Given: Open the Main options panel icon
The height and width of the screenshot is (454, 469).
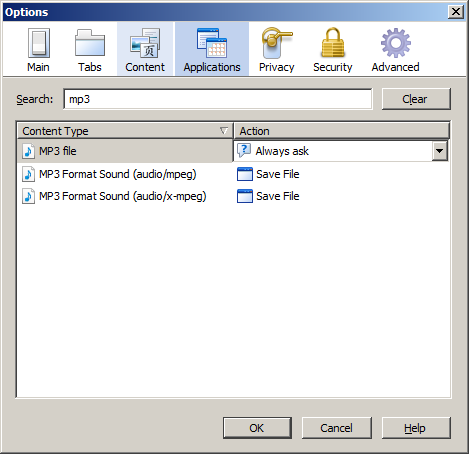Looking at the screenshot, I should (39, 43).
